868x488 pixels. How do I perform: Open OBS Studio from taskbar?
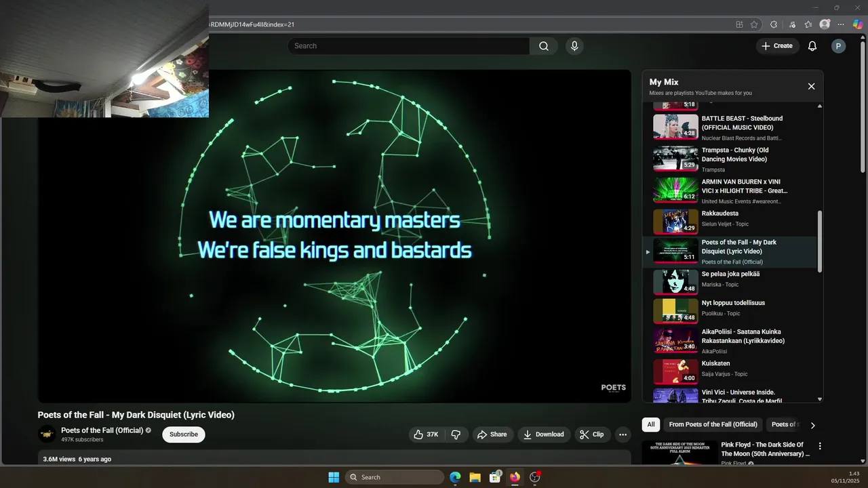(535, 477)
